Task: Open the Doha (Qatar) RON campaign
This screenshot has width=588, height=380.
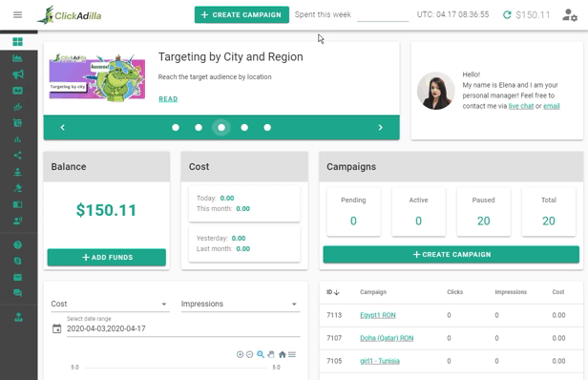Action: [x=387, y=338]
